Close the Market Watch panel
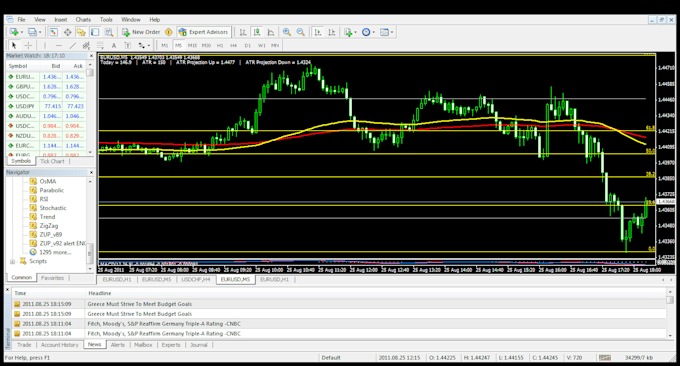Screen dimensions: 680x366 (x=91, y=56)
